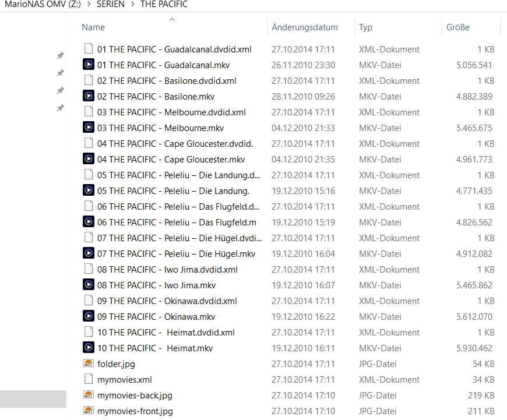Select the highlighted gray sidebar item

coord(33,398)
